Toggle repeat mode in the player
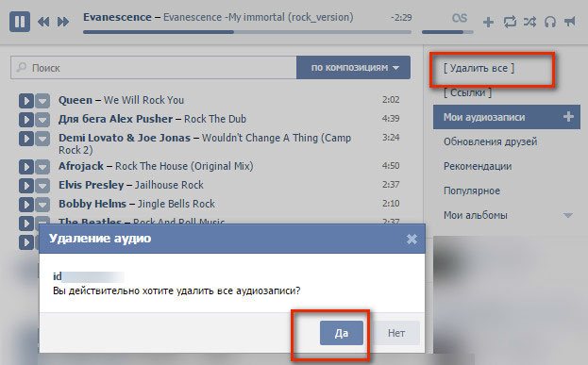Viewport: 588px width, 365px height. coord(510,22)
